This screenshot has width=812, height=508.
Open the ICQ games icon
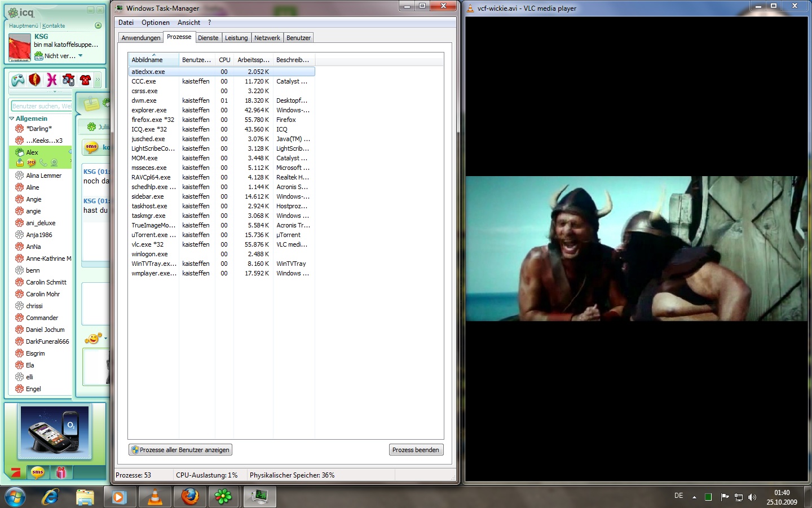[18, 80]
